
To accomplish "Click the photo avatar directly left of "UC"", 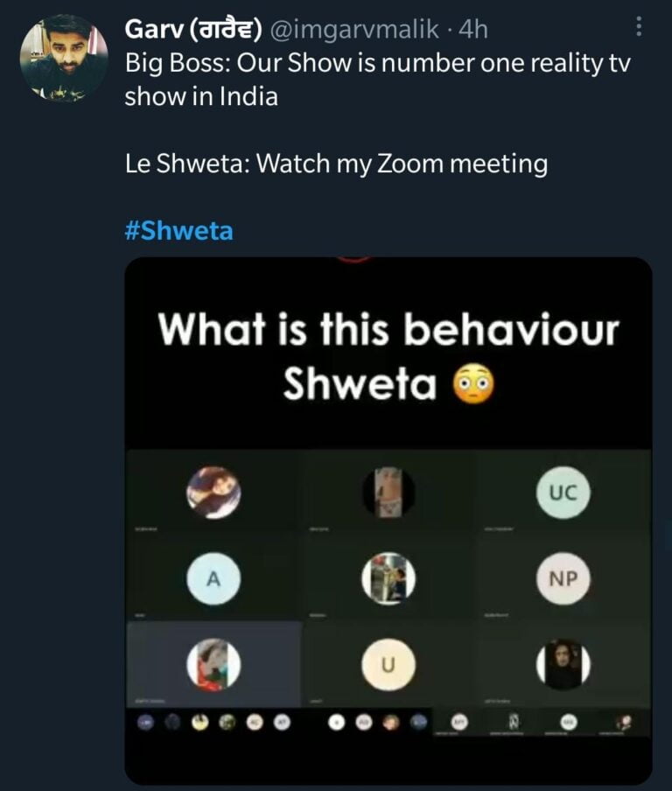I will pos(388,493).
